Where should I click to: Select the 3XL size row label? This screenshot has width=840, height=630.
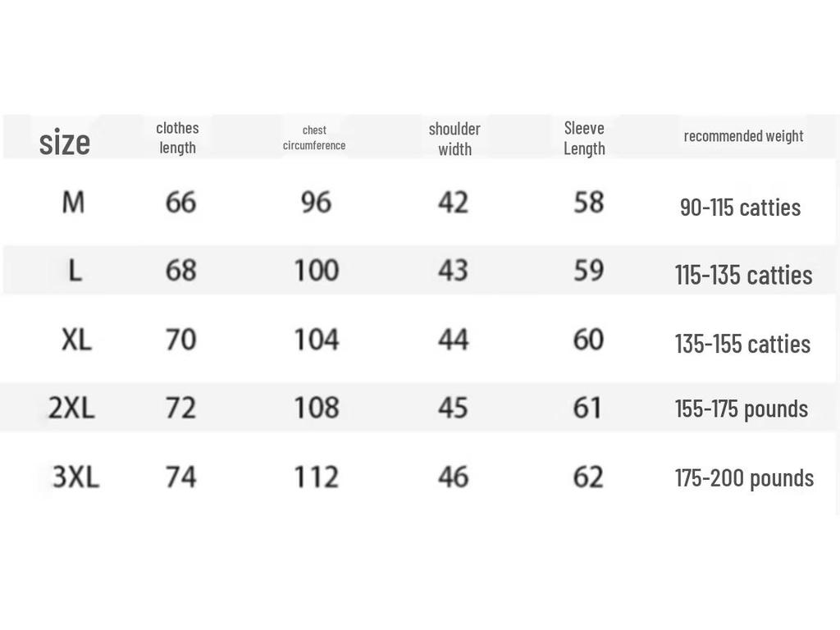click(75, 477)
